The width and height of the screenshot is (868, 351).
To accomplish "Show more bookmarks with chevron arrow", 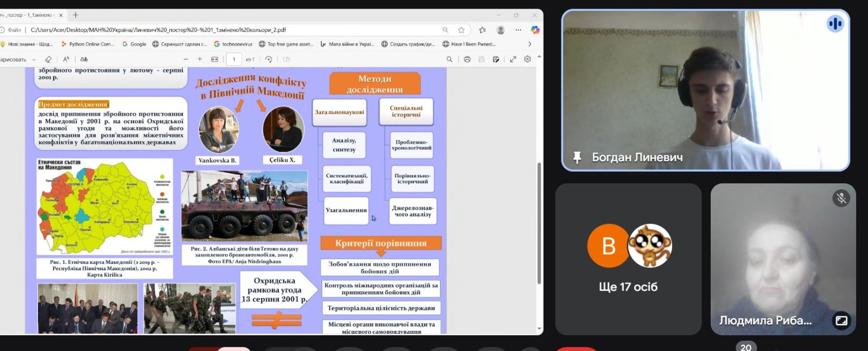I will (x=529, y=44).
